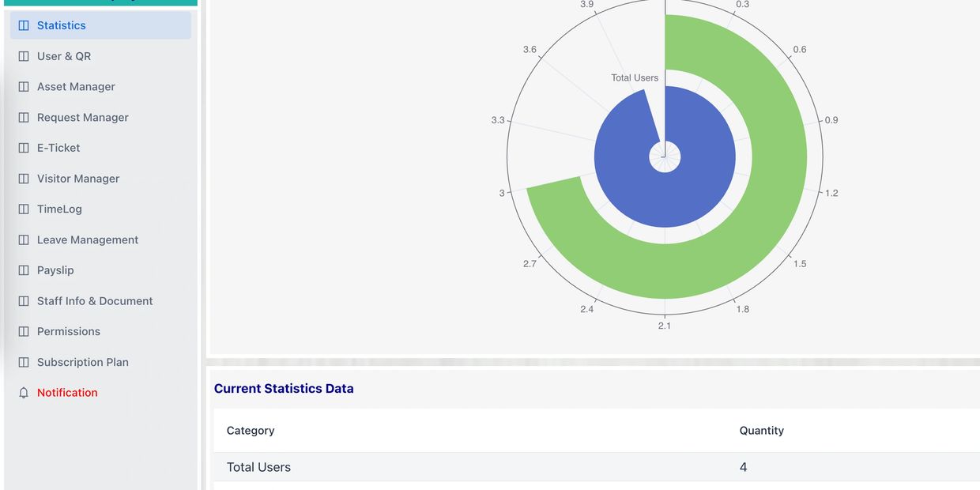Click the User & QR panel icon
The height and width of the screenshot is (490, 980).
coord(24,56)
